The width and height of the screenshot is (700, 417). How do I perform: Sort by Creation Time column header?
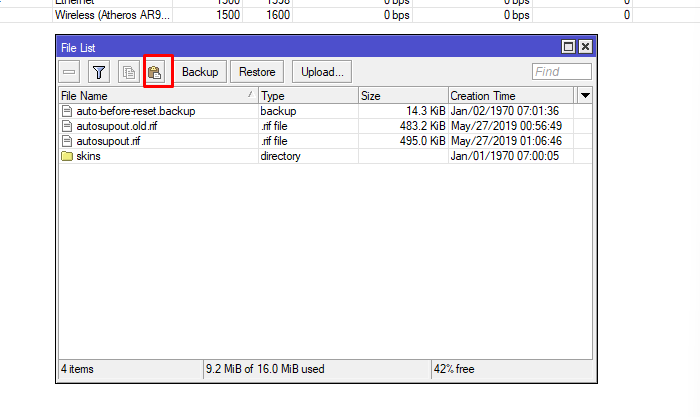[510, 95]
